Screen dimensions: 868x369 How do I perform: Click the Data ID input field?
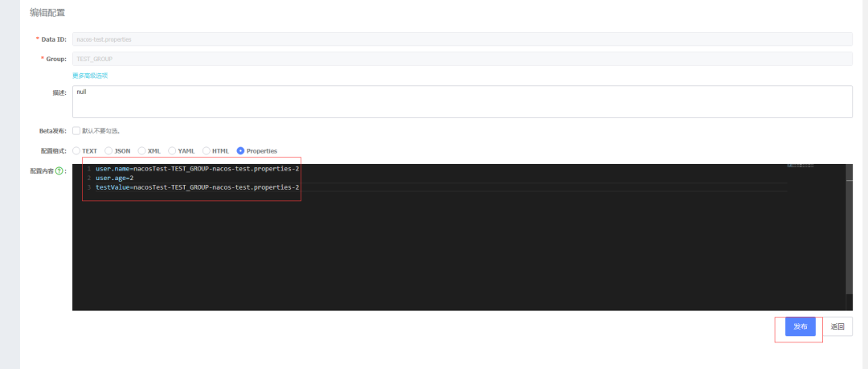(462, 39)
